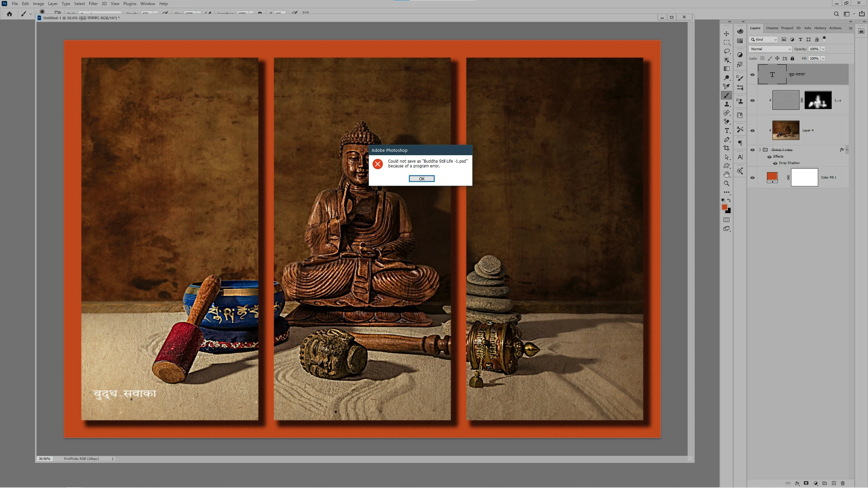
Task: Click OK in the error dialog
Action: pyautogui.click(x=421, y=179)
